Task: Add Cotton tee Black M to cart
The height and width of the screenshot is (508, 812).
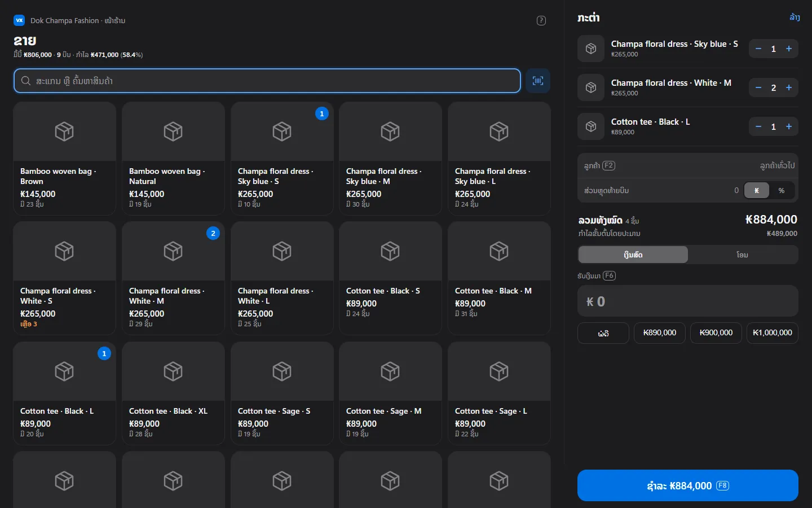Action: (x=499, y=278)
